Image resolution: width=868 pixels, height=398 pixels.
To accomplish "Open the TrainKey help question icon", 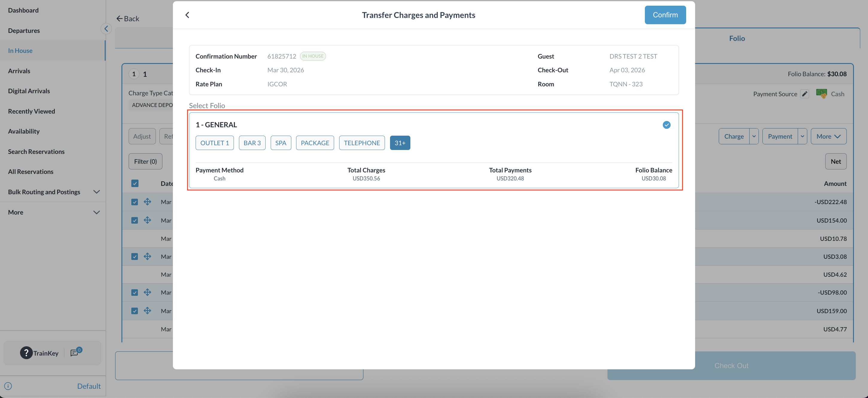I will coord(26,353).
